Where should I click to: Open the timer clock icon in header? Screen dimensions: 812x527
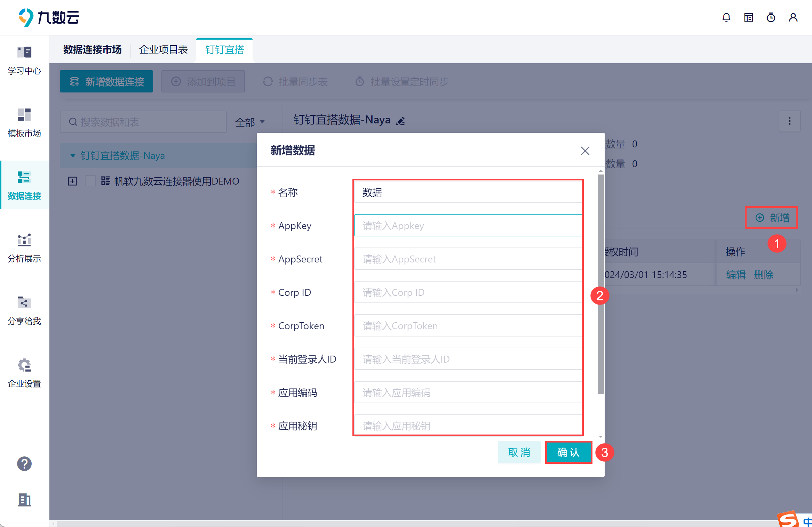pyautogui.click(x=771, y=17)
